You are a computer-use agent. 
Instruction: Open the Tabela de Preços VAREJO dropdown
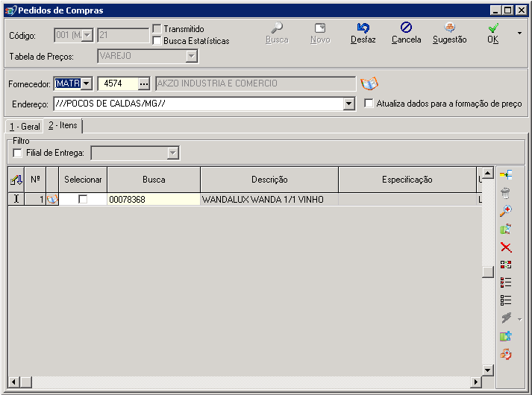[x=191, y=56]
